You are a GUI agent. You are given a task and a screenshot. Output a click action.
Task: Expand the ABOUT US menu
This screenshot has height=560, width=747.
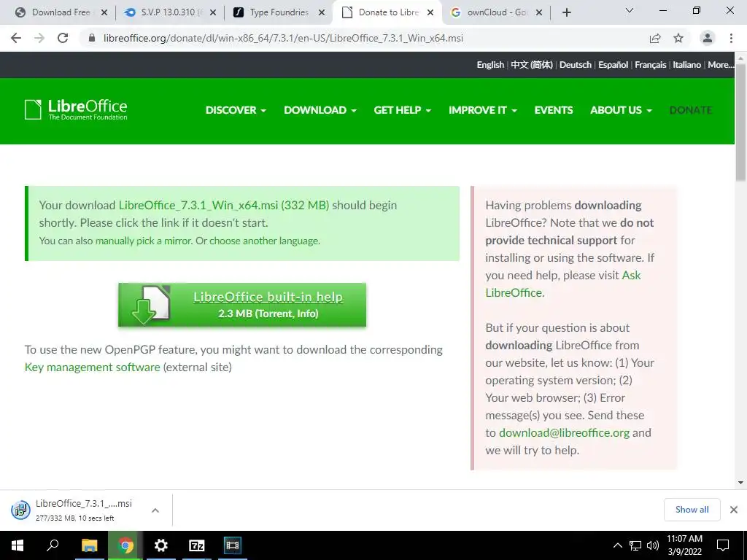[622, 110]
